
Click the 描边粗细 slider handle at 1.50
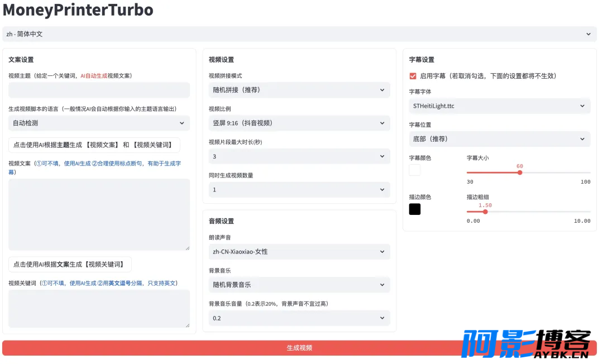click(x=485, y=212)
